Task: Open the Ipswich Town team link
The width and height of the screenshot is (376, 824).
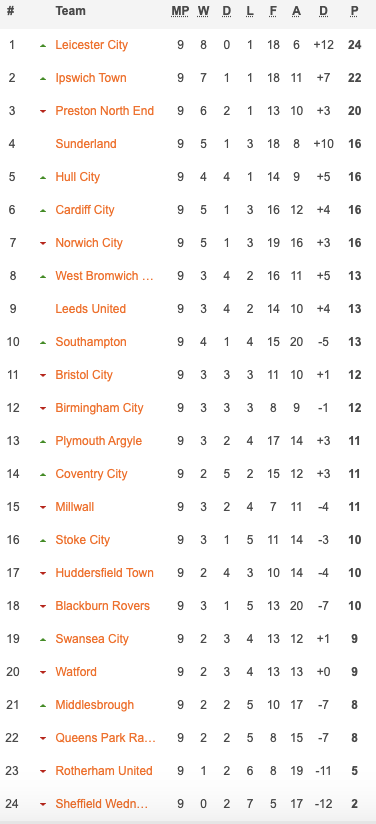Action: coord(91,78)
